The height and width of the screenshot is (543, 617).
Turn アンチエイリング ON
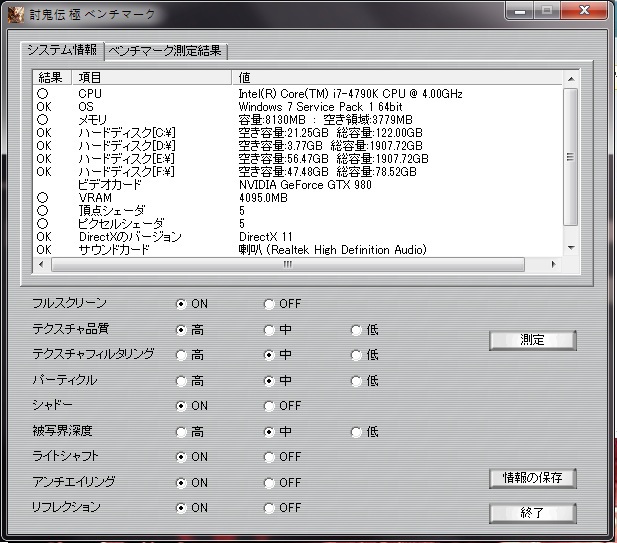pyautogui.click(x=181, y=483)
